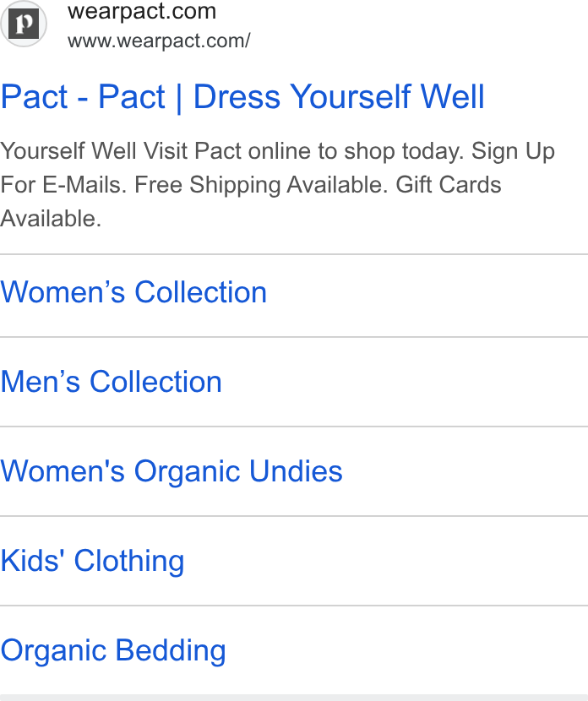Open the Pact | Dress Yourself Well headline
Viewport: 588px width, 701px height.
pyautogui.click(x=242, y=96)
